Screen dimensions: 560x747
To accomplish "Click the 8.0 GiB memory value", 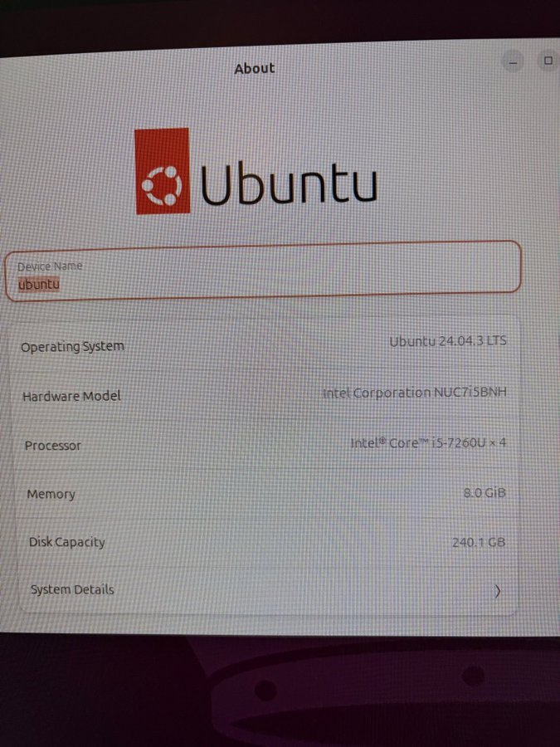I will pyautogui.click(x=485, y=492).
